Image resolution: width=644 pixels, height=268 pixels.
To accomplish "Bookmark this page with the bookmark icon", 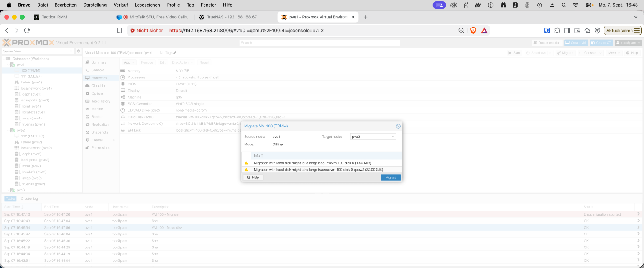I will click(x=119, y=31).
